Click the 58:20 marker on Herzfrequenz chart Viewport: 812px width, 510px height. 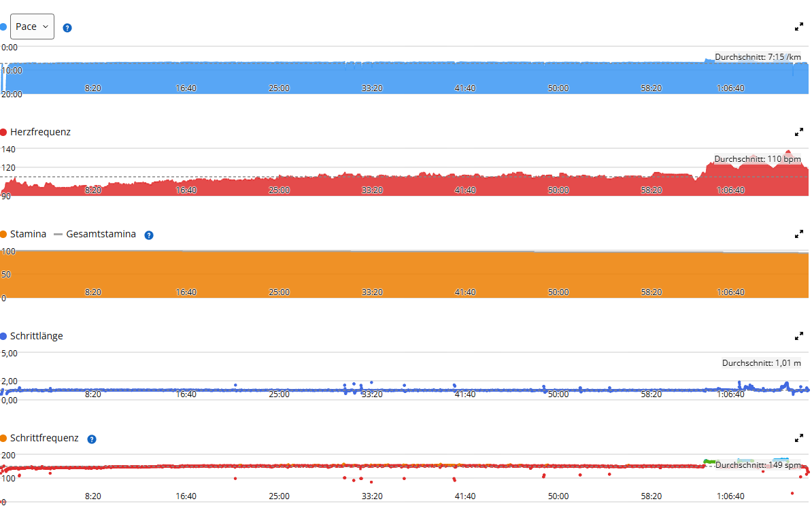[x=652, y=190]
